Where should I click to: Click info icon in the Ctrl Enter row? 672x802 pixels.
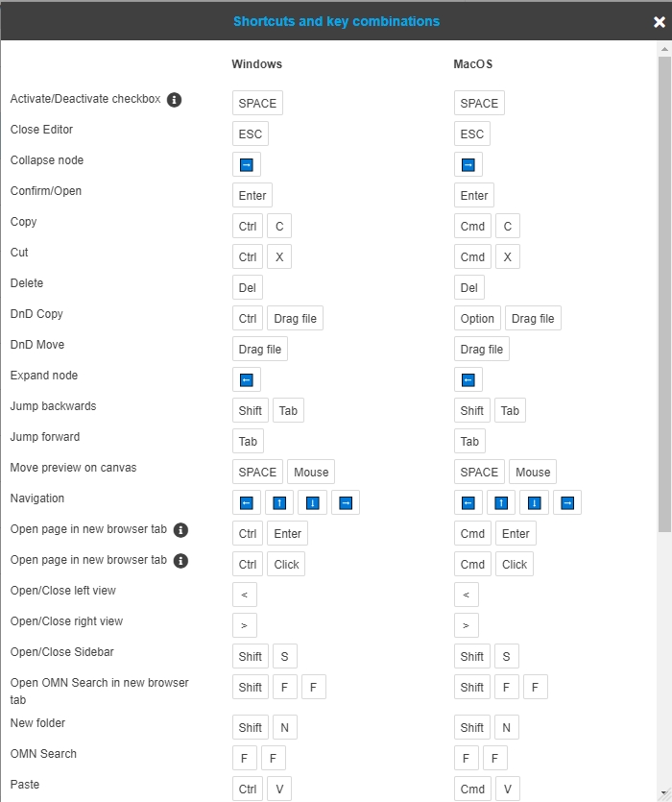180,529
